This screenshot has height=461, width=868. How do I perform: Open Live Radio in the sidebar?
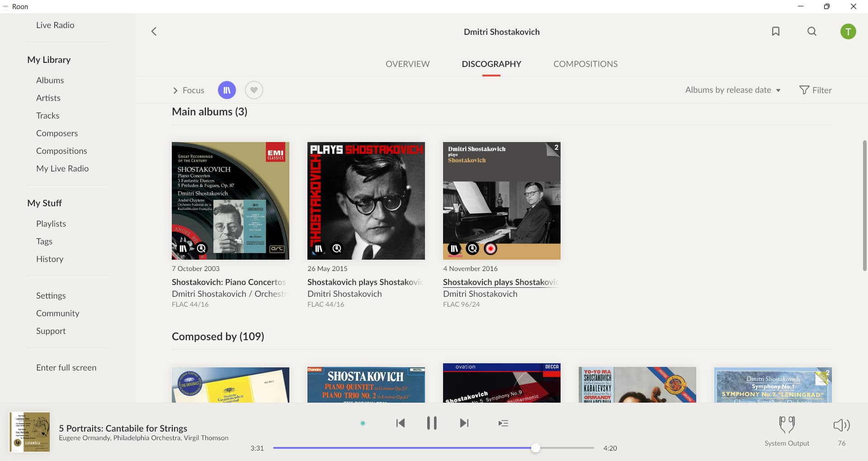[x=55, y=25]
